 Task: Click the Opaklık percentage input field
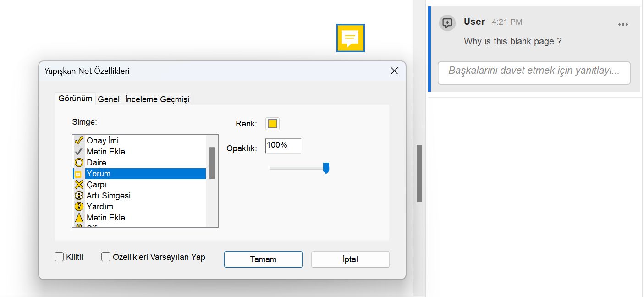coord(283,146)
